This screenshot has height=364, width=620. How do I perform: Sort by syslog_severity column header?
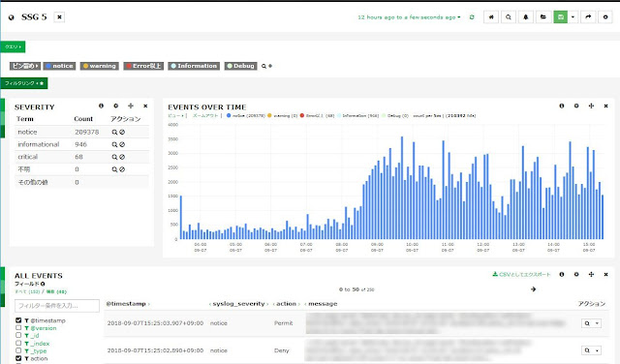click(238, 304)
